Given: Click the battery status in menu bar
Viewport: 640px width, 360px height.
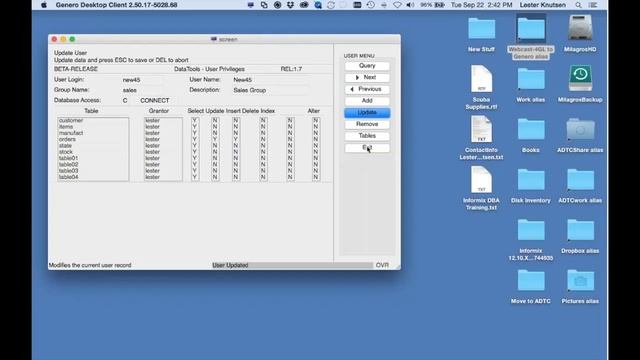Looking at the screenshot, I should [432, 5].
